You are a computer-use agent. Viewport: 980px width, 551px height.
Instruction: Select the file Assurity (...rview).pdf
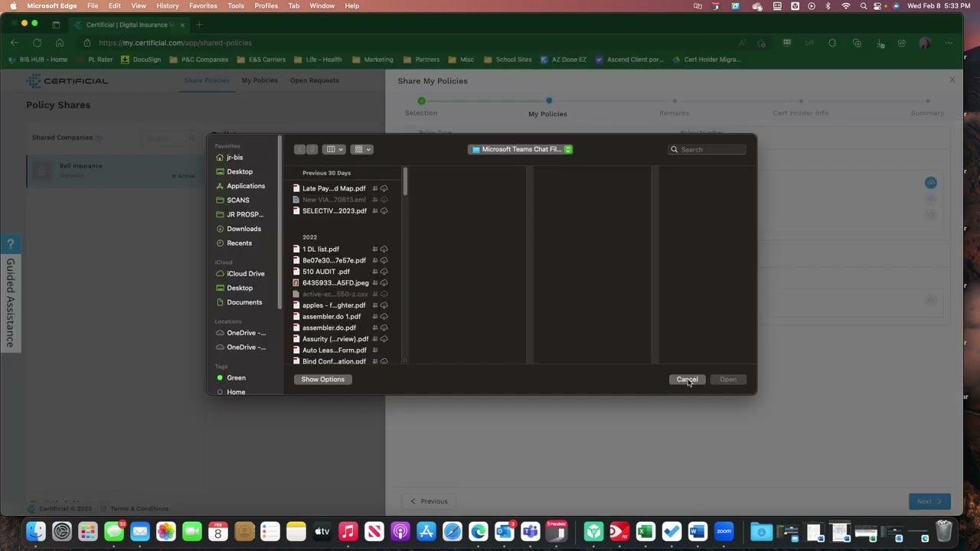pyautogui.click(x=335, y=339)
